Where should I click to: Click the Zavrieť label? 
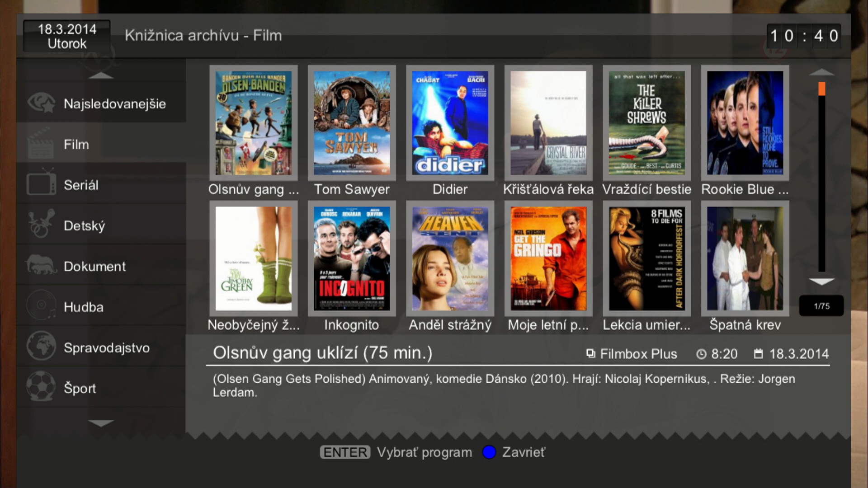point(524,452)
